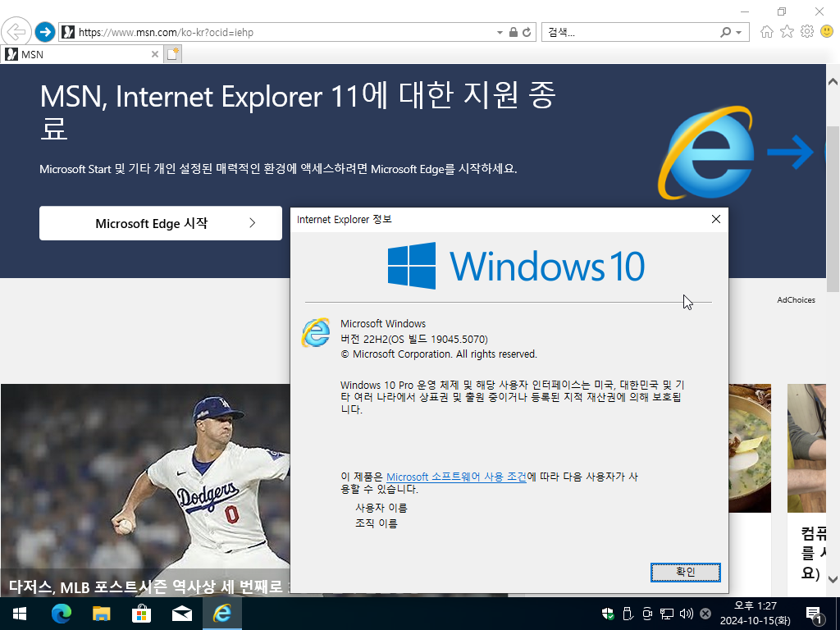Open the food article thumbnail
The width and height of the screenshot is (840, 630).
(x=750, y=448)
